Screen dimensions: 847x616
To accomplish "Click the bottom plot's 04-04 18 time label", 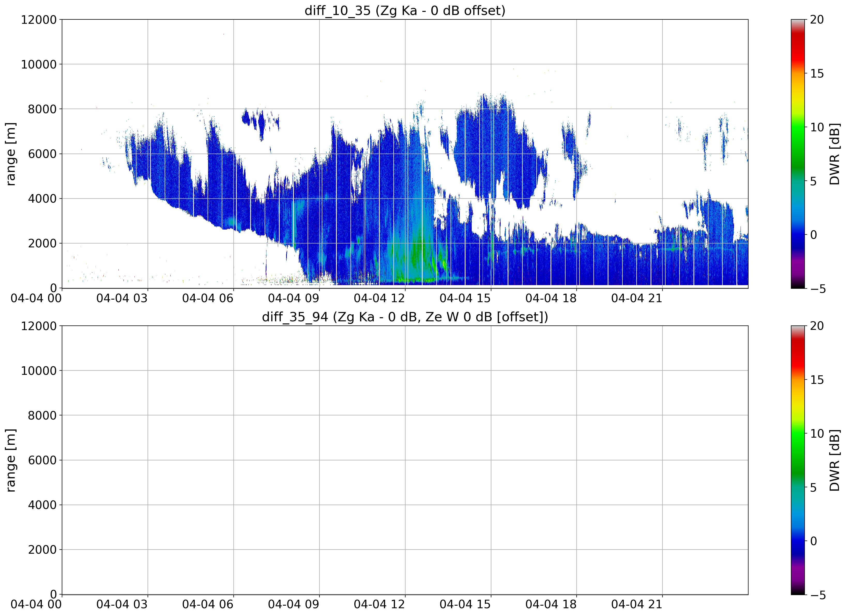I will click(551, 604).
